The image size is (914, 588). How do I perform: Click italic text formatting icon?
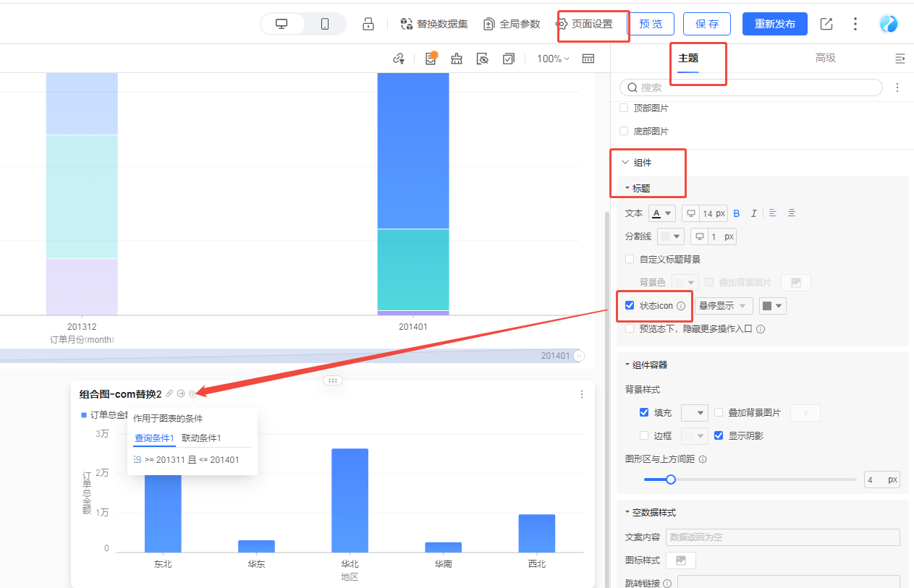click(x=753, y=213)
